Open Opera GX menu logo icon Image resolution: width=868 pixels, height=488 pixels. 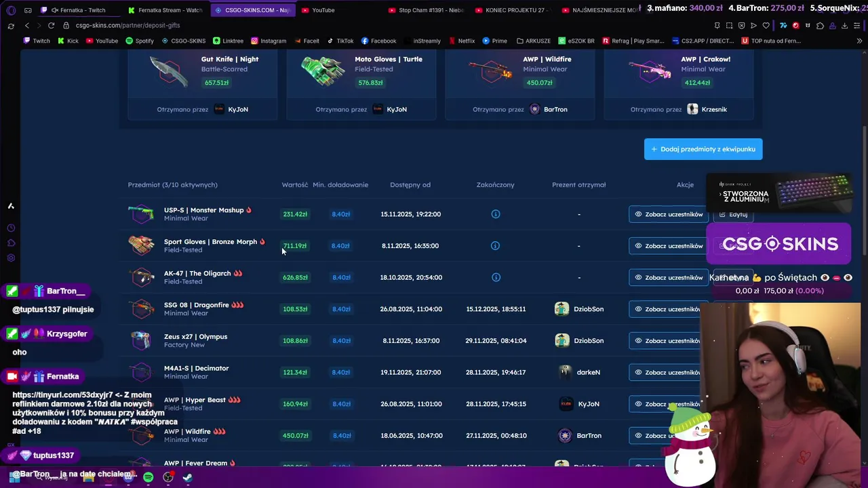coord(11,10)
